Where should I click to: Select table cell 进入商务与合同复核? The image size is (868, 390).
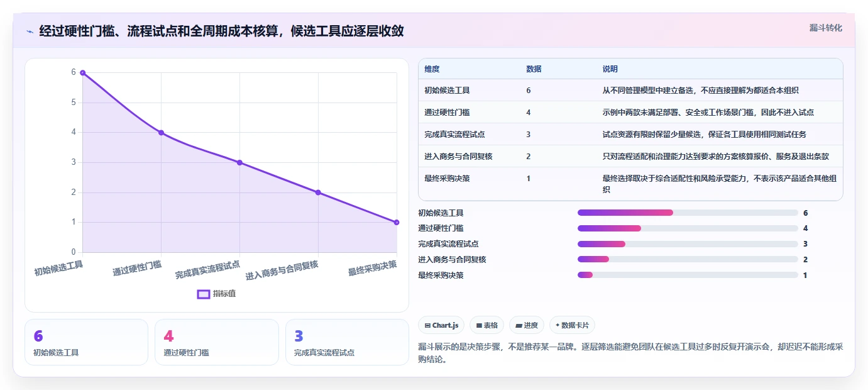coord(458,157)
